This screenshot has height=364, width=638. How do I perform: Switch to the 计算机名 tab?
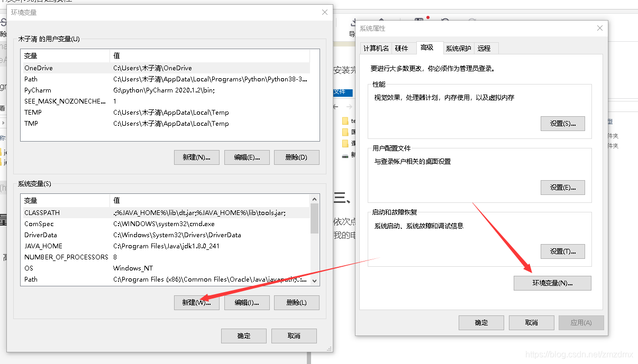pos(376,48)
